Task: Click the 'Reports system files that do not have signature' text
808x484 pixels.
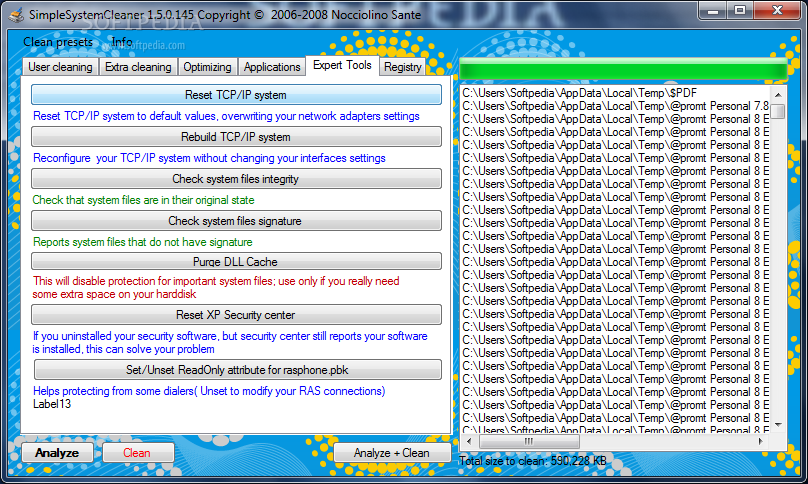Action: pyautogui.click(x=143, y=242)
